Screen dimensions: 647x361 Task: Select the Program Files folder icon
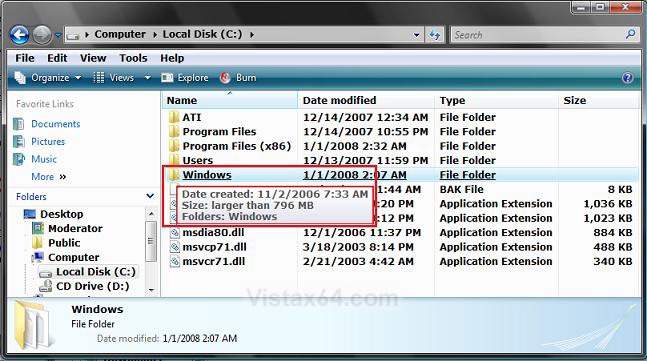(174, 132)
